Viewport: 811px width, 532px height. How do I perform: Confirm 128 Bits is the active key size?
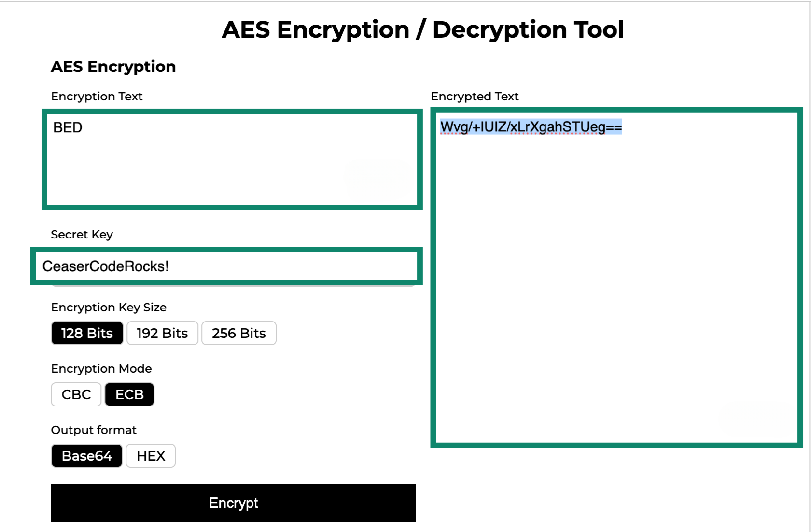click(x=87, y=333)
